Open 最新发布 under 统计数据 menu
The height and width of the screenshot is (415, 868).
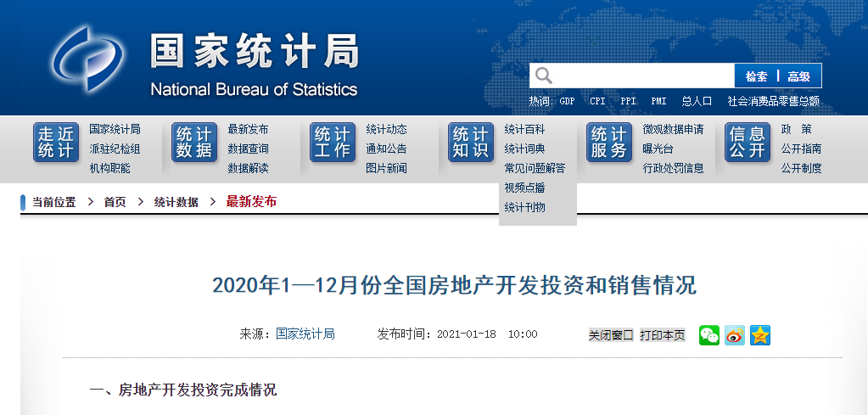click(x=248, y=130)
